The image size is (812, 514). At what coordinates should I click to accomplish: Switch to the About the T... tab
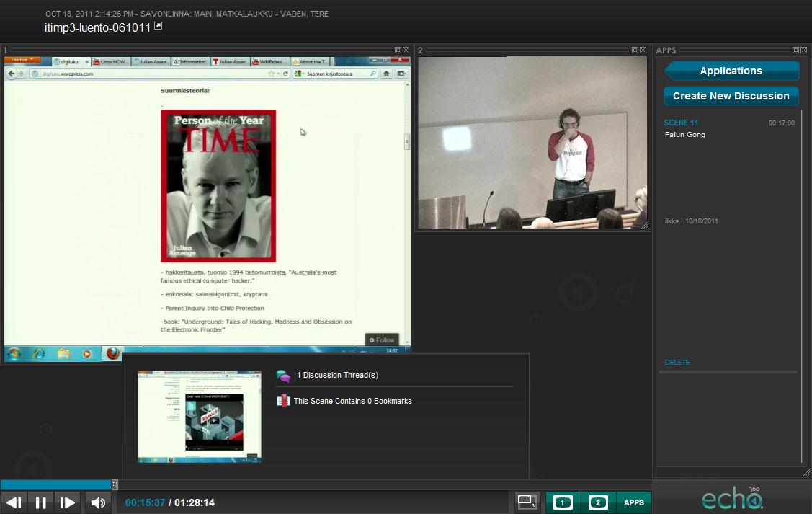(310, 62)
